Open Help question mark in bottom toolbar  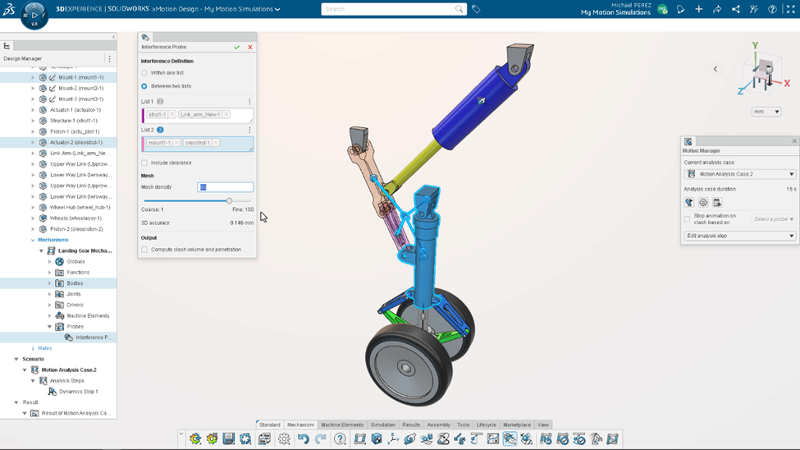(340, 439)
